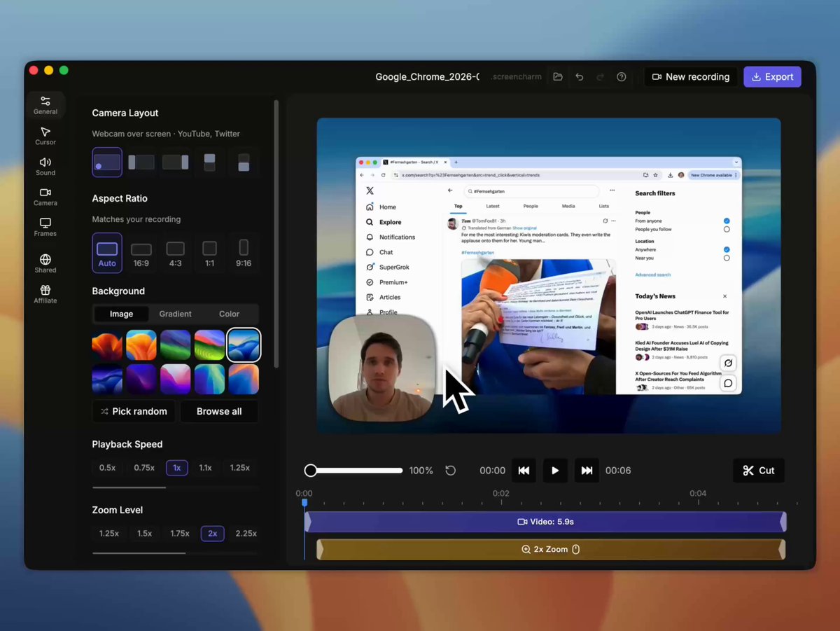Click the Google_Chrome project file name
Screen dimensions: 840x631
pos(428,77)
